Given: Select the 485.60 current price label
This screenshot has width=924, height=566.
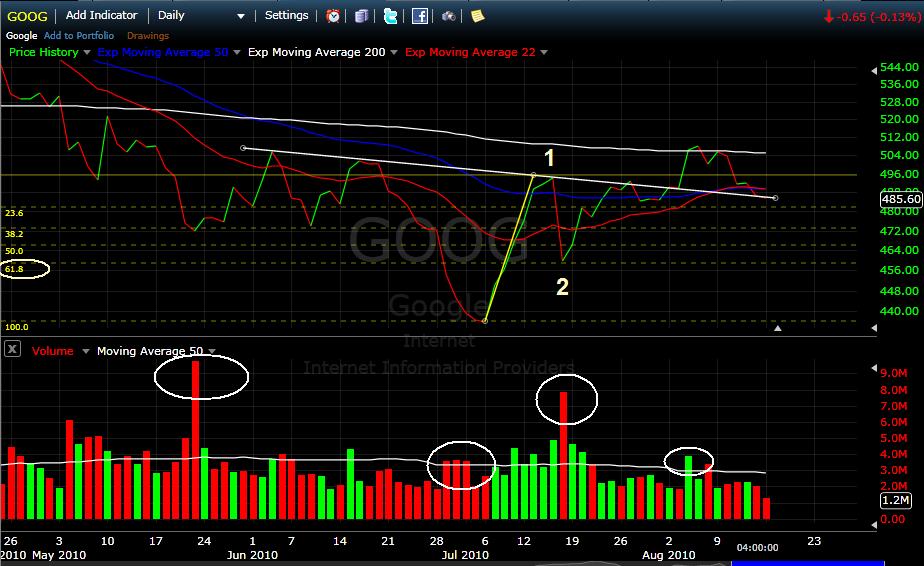Looking at the screenshot, I should (x=901, y=199).
